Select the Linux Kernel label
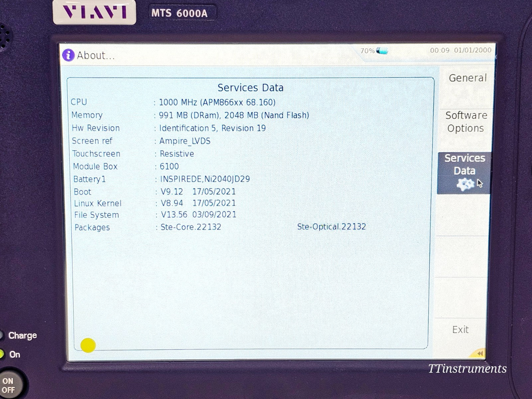532x399 pixels. tap(98, 203)
